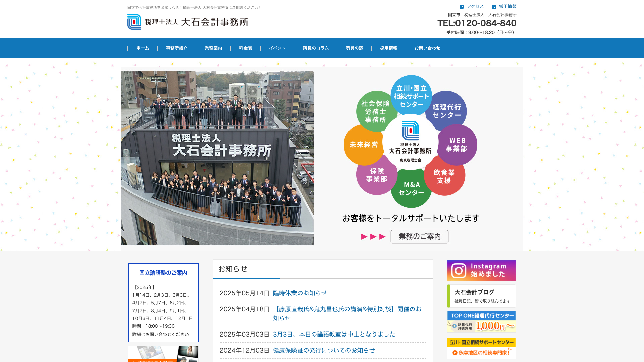Open 事務所紹介 in the navigation bar

pos(177,48)
